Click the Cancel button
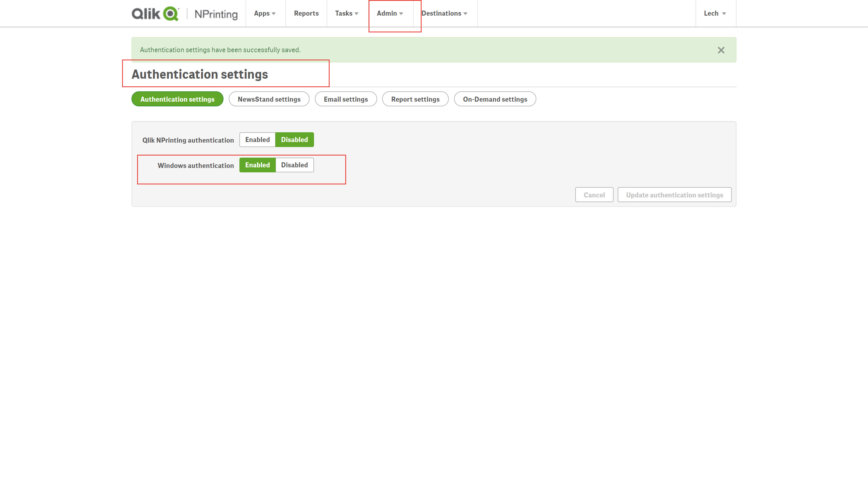This screenshot has width=868, height=477. coord(594,195)
